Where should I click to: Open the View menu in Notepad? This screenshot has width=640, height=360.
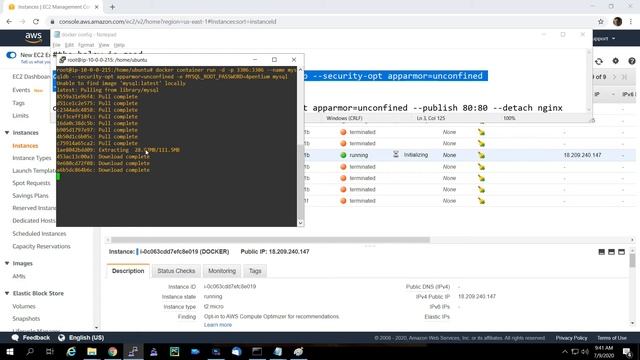[104, 45]
